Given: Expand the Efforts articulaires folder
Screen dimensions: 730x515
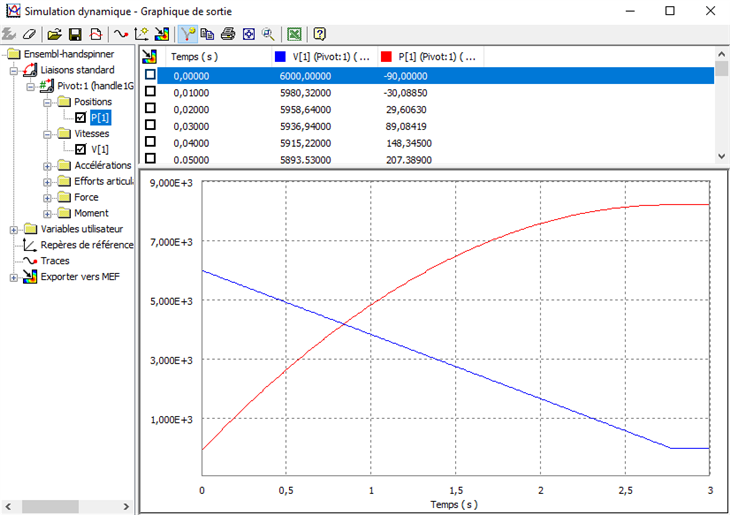Looking at the screenshot, I should pos(47,182).
